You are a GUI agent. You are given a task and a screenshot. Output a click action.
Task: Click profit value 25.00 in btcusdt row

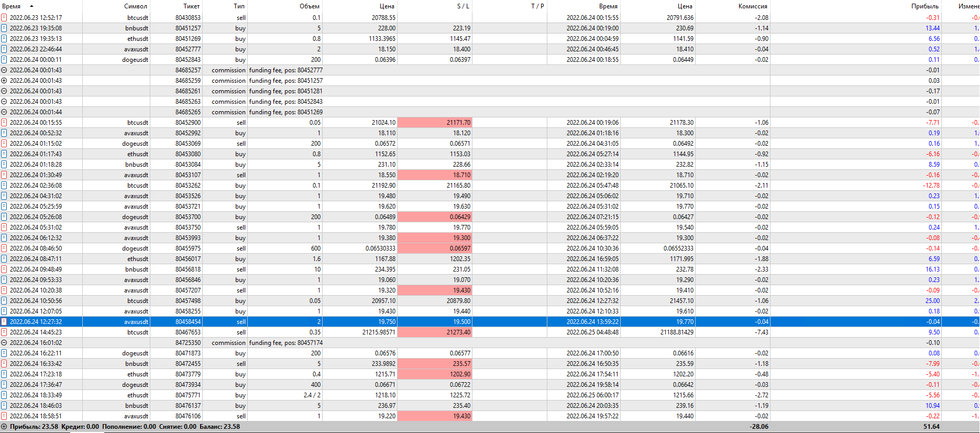click(x=932, y=300)
